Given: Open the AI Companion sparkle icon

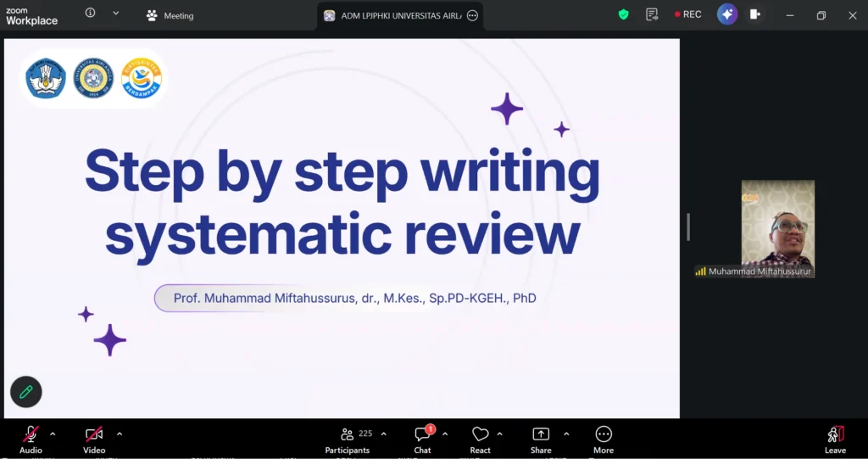Looking at the screenshot, I should coord(727,14).
